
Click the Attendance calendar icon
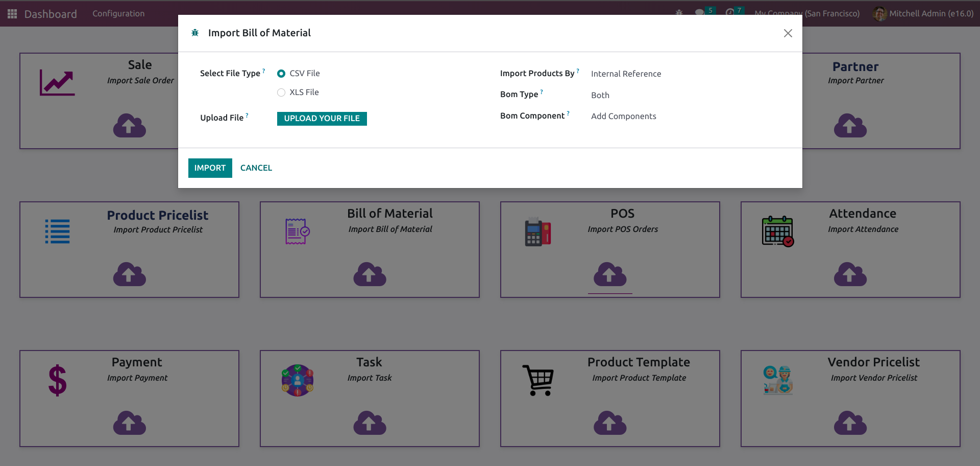pyautogui.click(x=777, y=231)
